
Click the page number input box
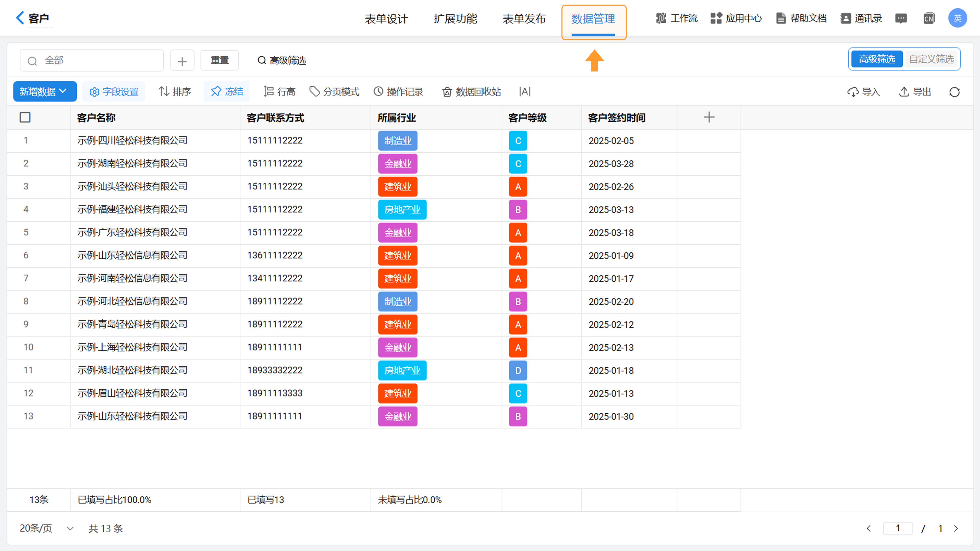click(x=898, y=528)
